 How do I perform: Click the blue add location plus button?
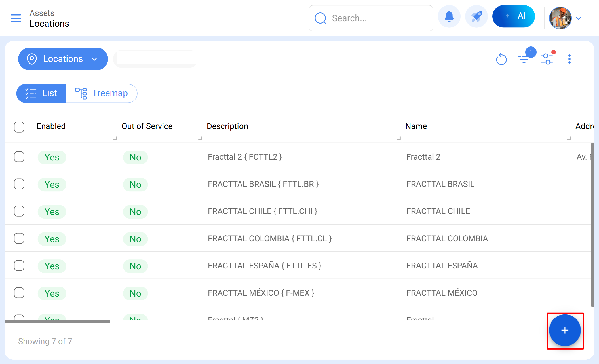click(565, 330)
